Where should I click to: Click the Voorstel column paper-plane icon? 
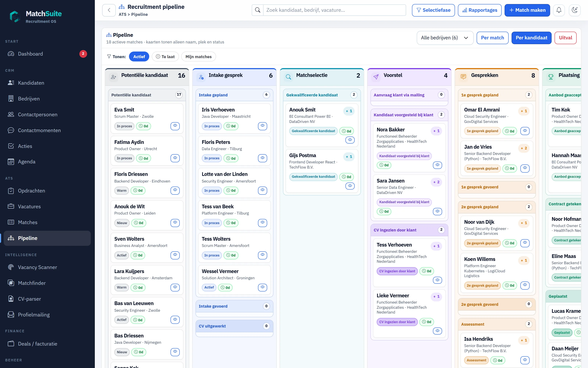376,77
